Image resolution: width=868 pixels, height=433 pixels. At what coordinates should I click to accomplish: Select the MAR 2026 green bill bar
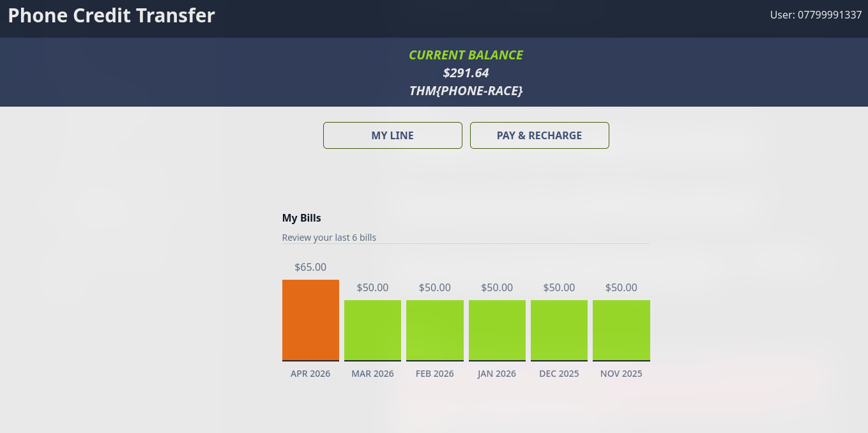point(372,330)
